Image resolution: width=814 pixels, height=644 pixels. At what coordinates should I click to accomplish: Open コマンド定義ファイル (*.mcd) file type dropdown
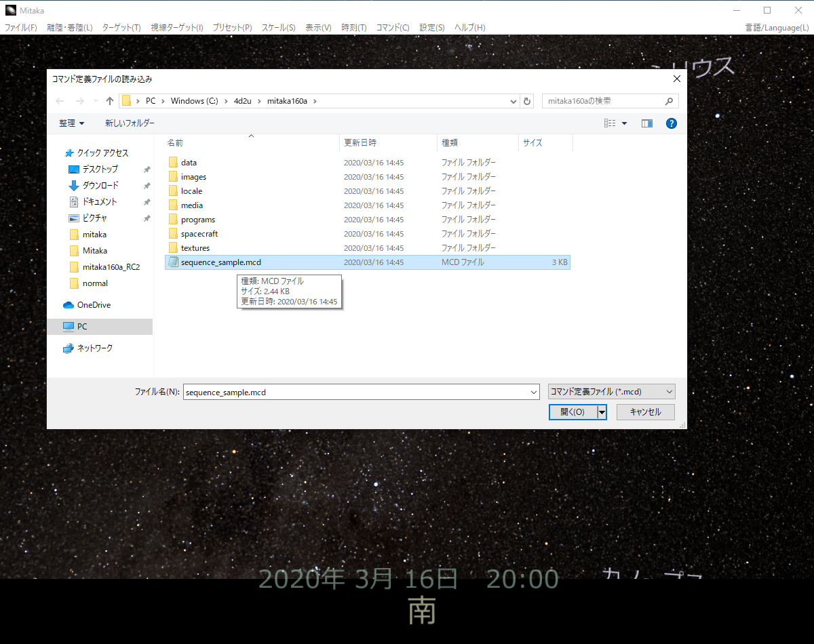click(612, 392)
